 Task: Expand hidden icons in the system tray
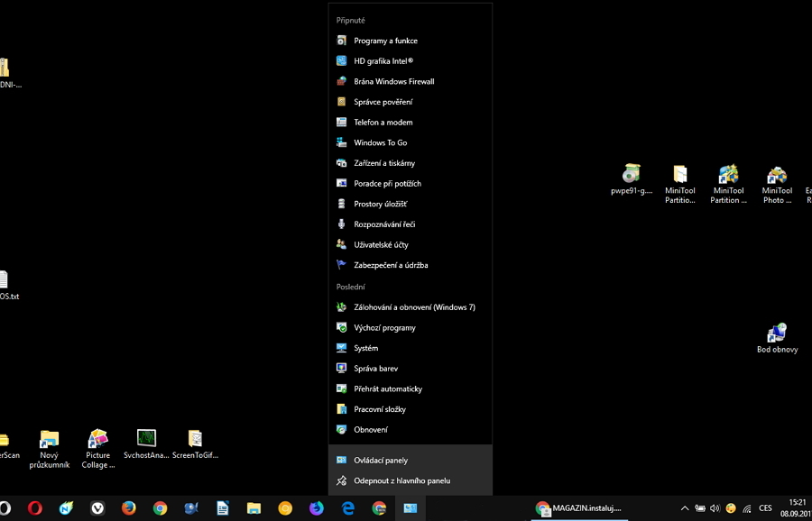684,507
